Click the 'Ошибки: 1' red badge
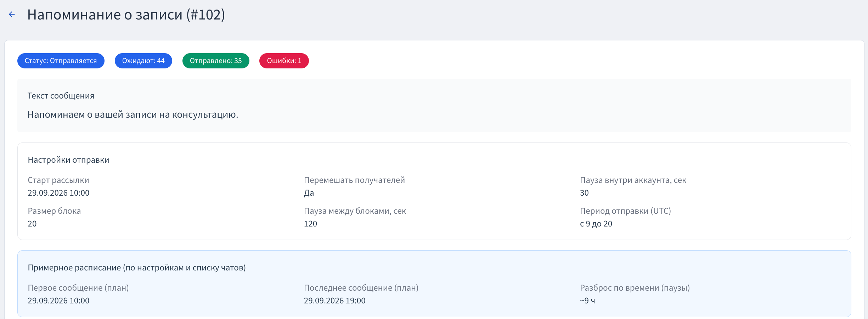 [x=284, y=61]
